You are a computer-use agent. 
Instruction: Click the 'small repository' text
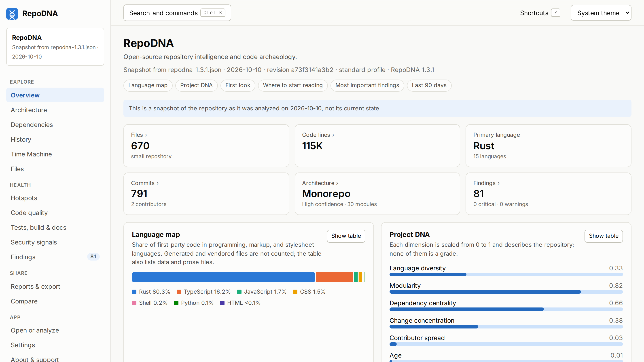[x=151, y=156]
